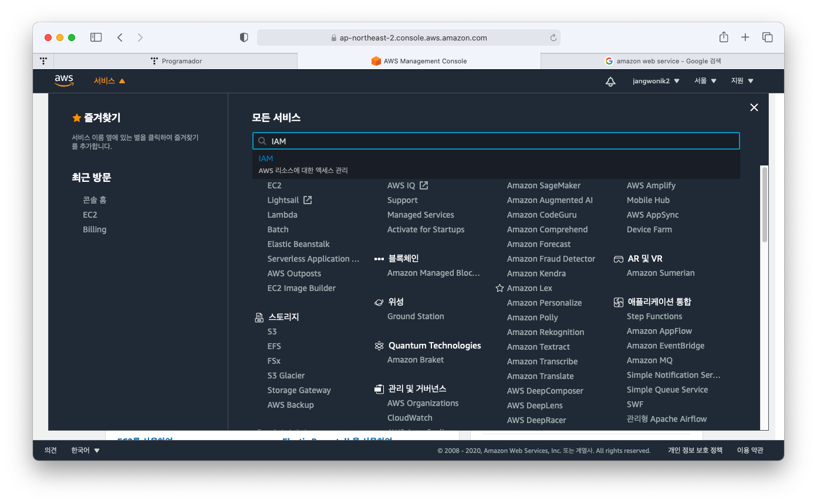The image size is (817, 504).
Task: Click the AWS logo
Action: (x=64, y=81)
